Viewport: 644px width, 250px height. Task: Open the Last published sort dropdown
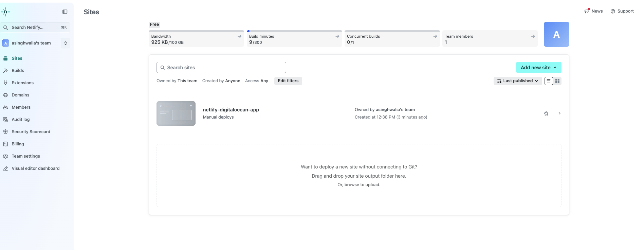[518, 81]
